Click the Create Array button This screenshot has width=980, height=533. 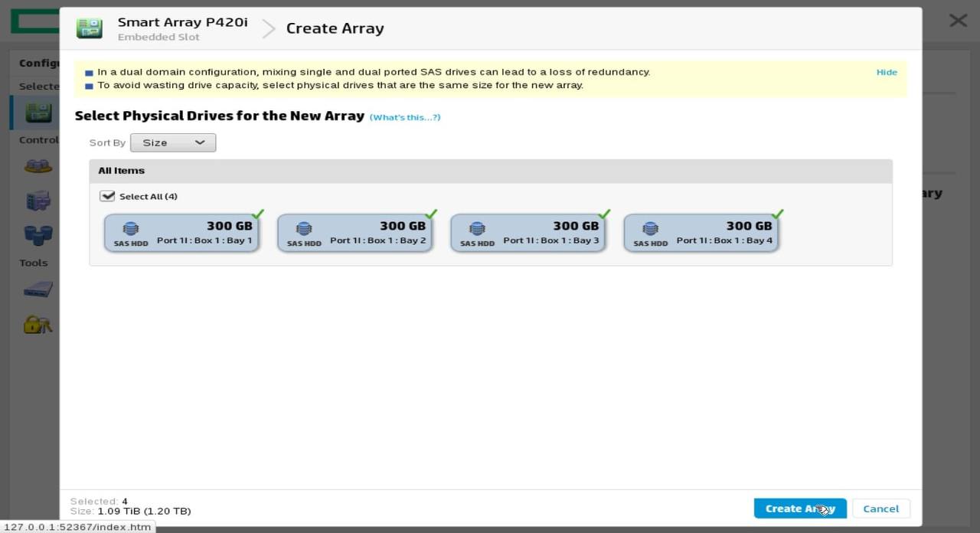pos(799,508)
